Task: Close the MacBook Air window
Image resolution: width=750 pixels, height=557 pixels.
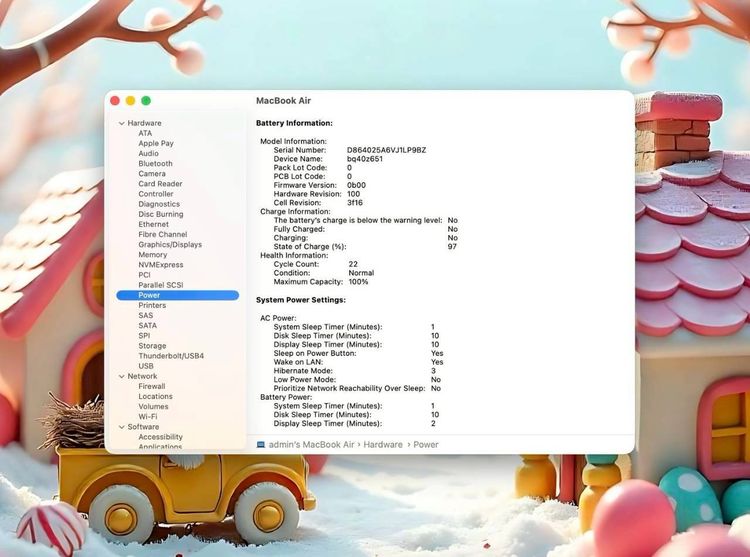Action: point(115,100)
